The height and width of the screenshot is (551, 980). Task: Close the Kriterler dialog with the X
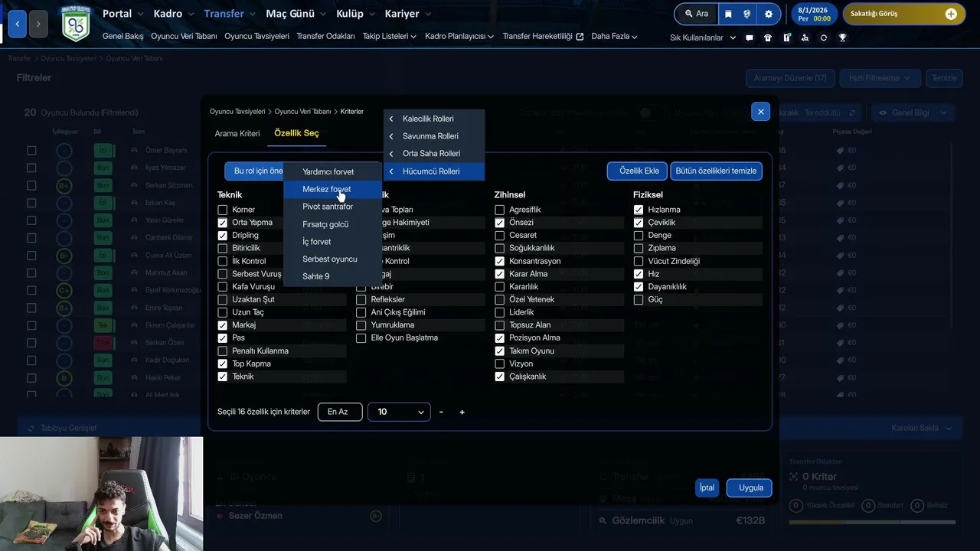click(x=760, y=112)
